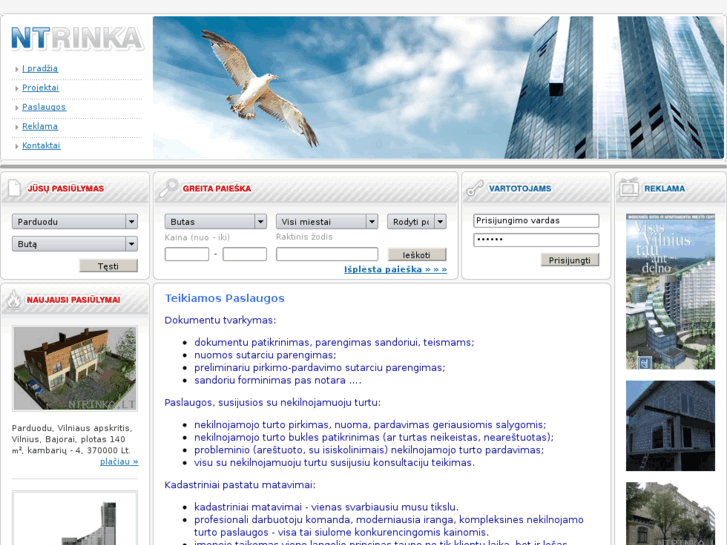Click the arrow bullet beside Kontaktai
The height and width of the screenshot is (545, 727).
[17, 146]
